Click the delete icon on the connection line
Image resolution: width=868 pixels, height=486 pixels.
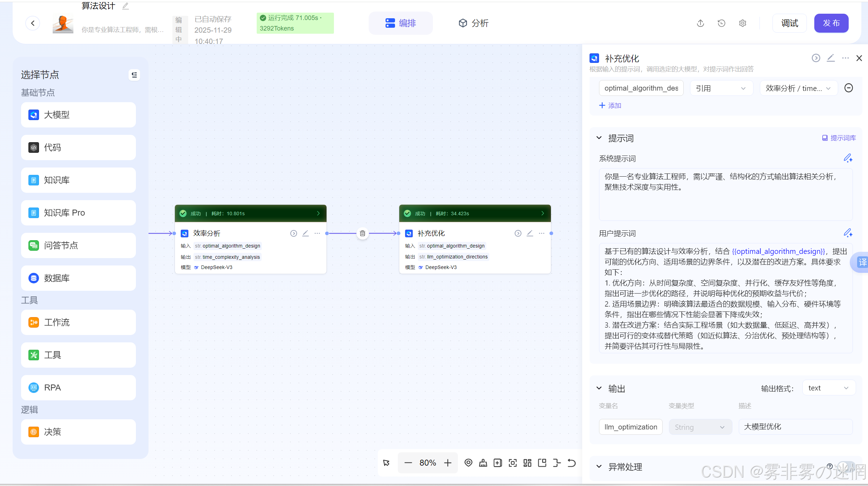click(x=362, y=234)
